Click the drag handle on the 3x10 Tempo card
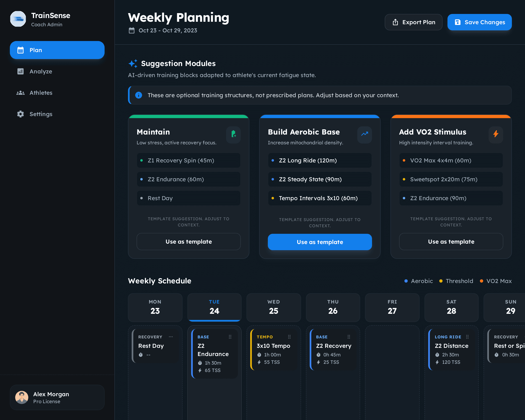Screen dimensions: 525x420 tap(290, 337)
